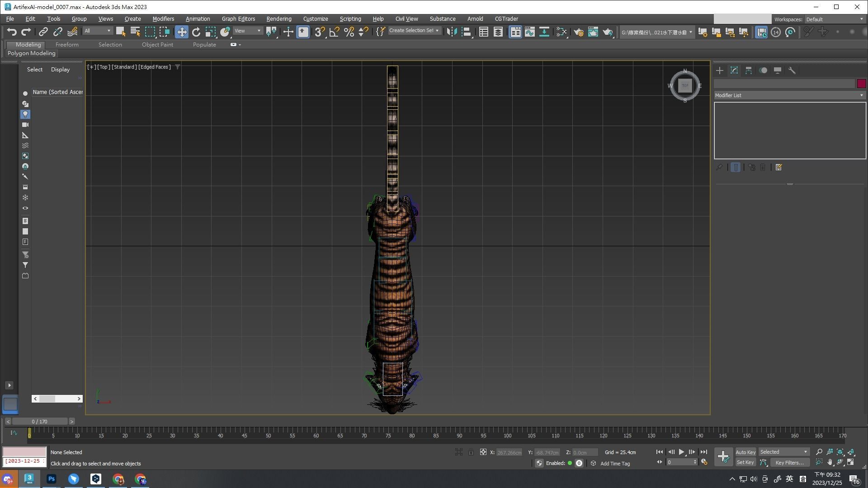Open the Workspaces Default dropdown
The width and height of the screenshot is (868, 488).
point(834,19)
